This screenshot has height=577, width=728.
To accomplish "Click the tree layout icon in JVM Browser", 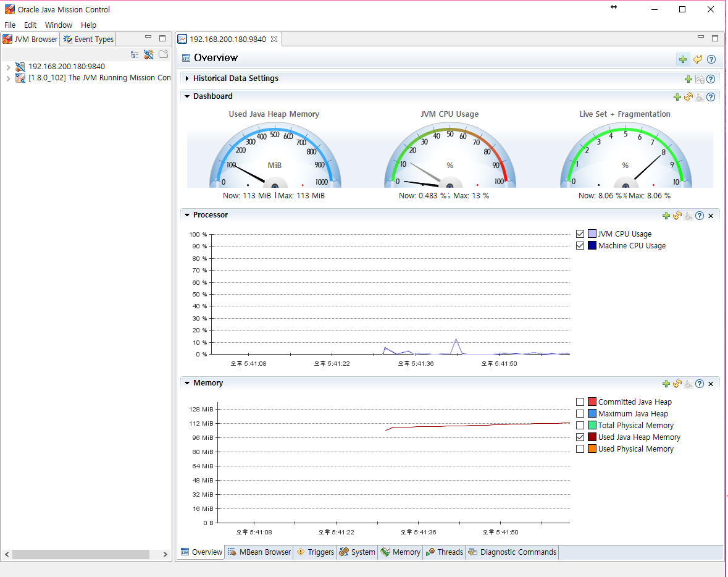I will (x=135, y=55).
